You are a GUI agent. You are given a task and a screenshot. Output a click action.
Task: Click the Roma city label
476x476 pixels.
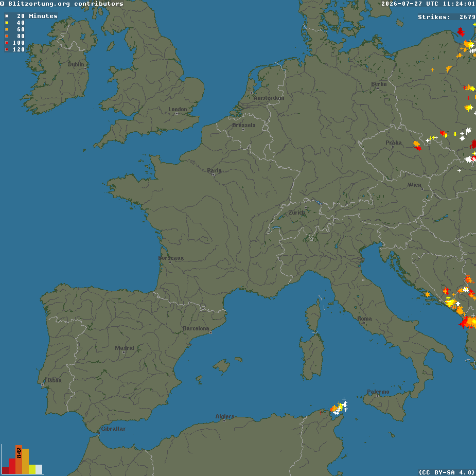pos(364,319)
